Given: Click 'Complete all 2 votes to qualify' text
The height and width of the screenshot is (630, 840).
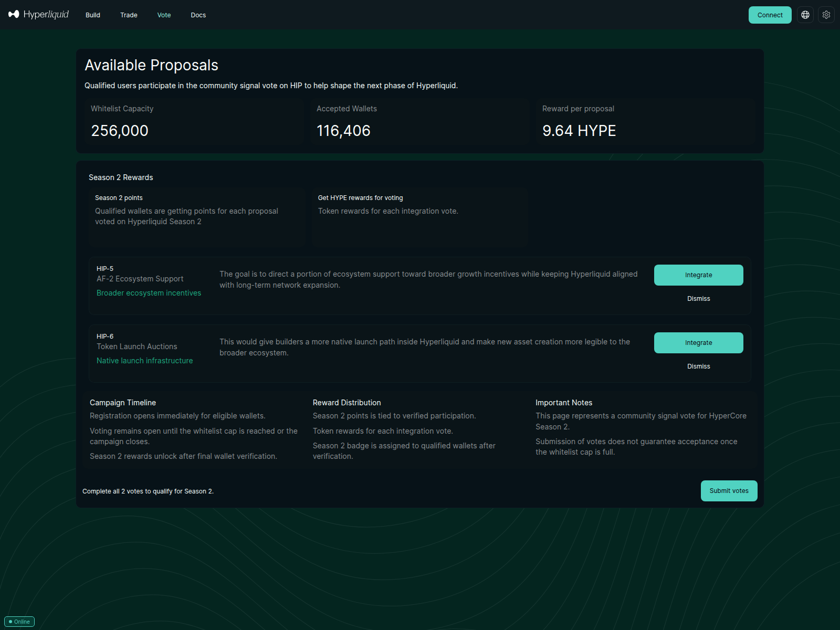Looking at the screenshot, I should click(148, 491).
